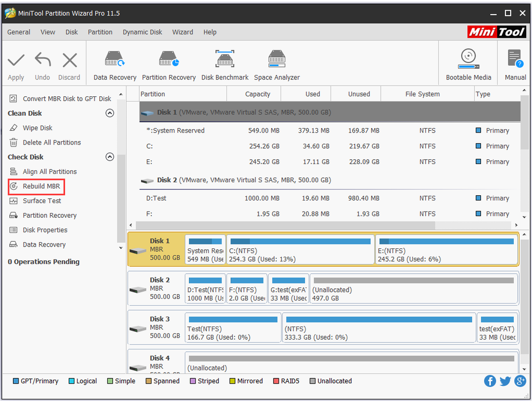Click Test(NTFS) 166.7 GB block on Disk 3
The image size is (532, 401).
[233, 328]
